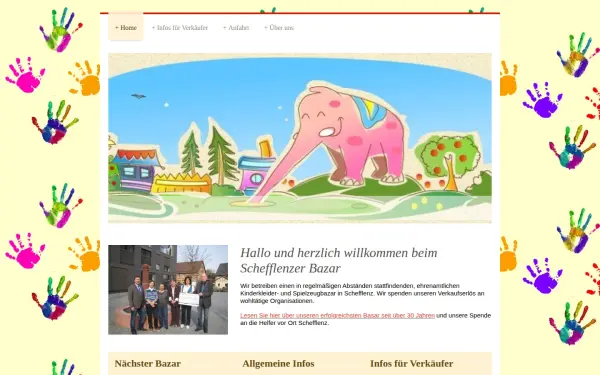Click the pink elephant banner image
Viewport: 600px width, 375px height.
[300, 138]
